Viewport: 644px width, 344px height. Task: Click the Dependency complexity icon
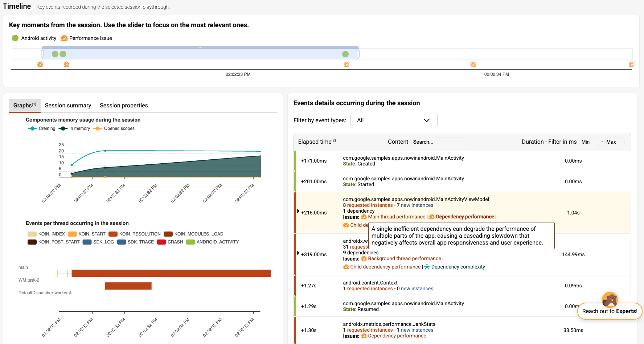coord(427,267)
